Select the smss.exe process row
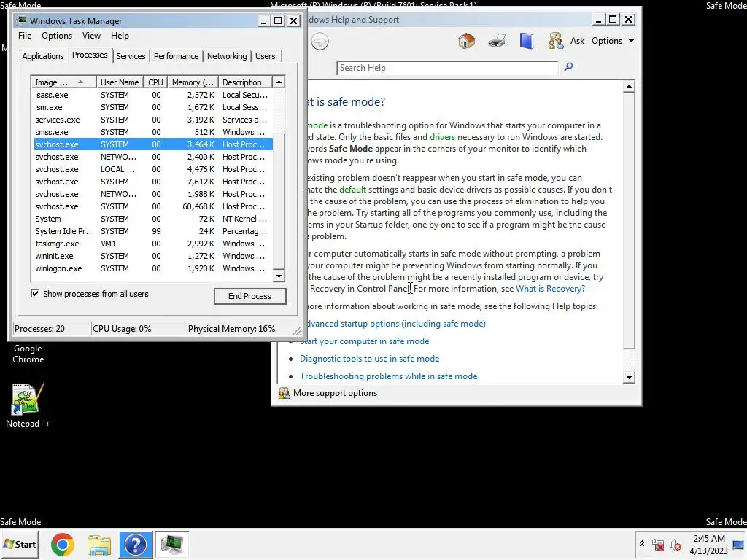 point(152,133)
